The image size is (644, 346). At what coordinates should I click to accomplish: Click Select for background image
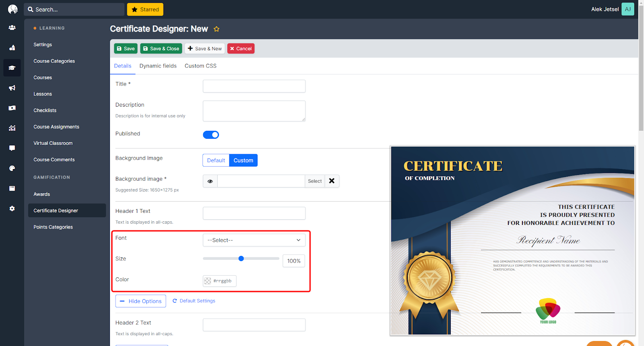315,181
